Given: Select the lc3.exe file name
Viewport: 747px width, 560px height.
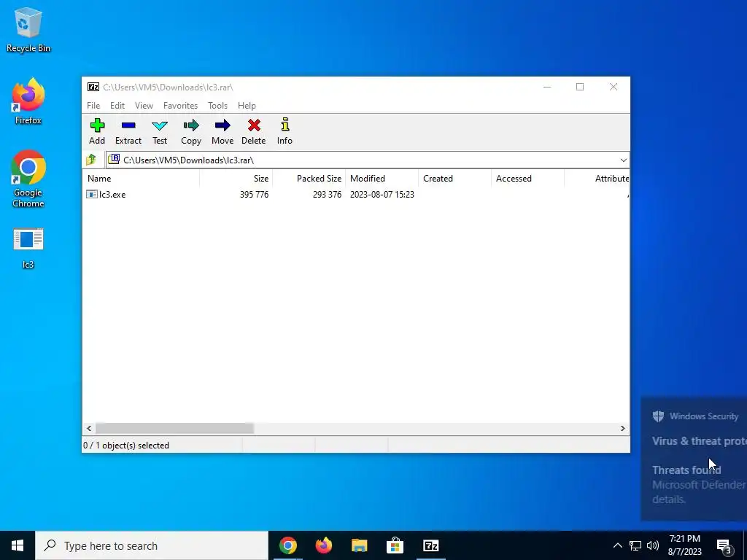Looking at the screenshot, I should tap(112, 194).
